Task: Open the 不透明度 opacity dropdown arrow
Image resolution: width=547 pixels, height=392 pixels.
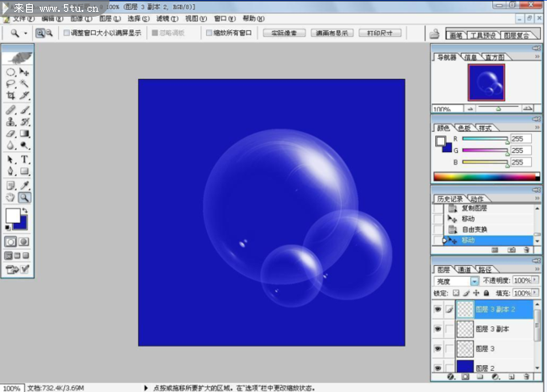Action: tap(535, 280)
